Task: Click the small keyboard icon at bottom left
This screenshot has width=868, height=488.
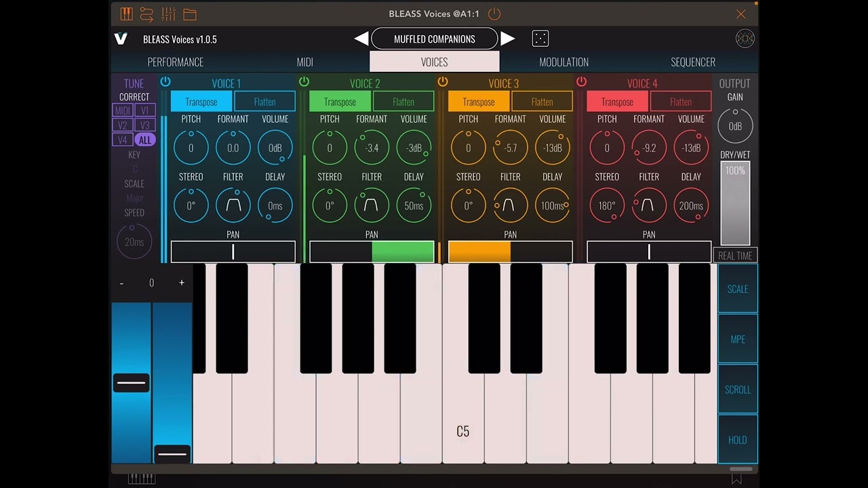Action: click(142, 479)
